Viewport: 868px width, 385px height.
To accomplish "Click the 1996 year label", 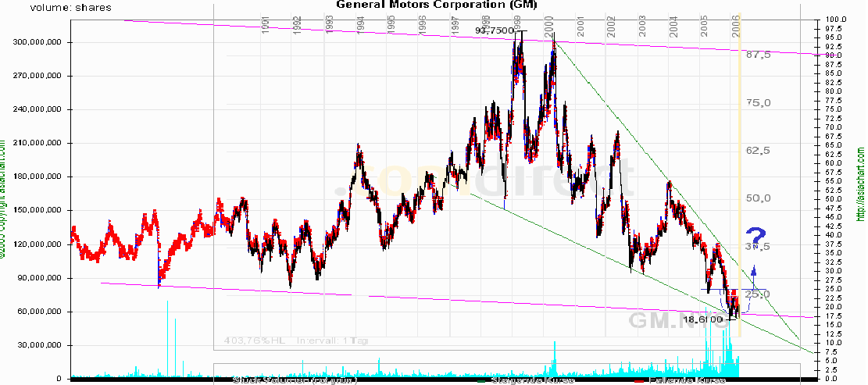I will click(423, 24).
